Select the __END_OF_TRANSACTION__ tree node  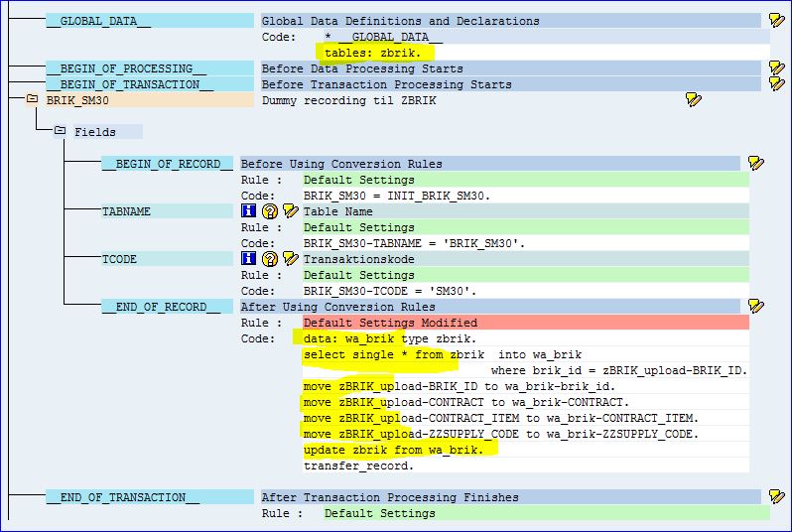point(150,497)
